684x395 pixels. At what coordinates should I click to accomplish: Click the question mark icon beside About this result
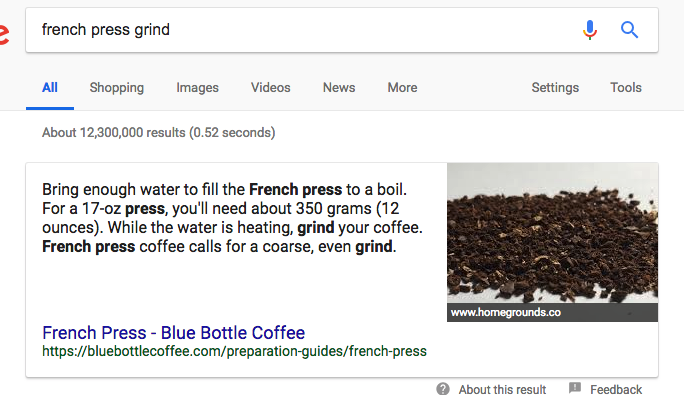pos(443,388)
